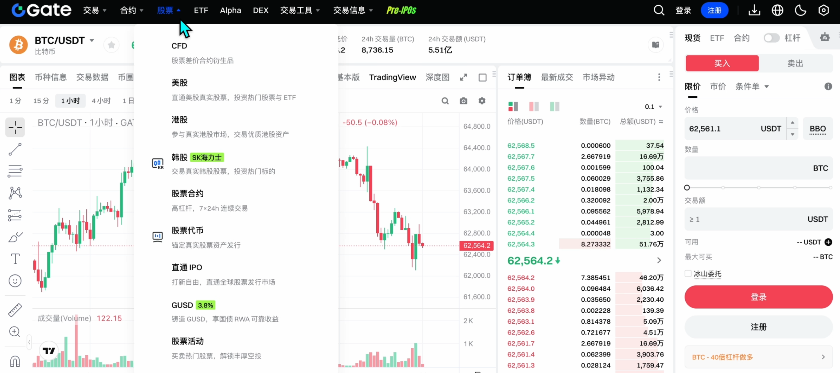Viewport: 840px width, 373px height.
Task: Switch to the 市价 order tab
Action: (x=718, y=86)
